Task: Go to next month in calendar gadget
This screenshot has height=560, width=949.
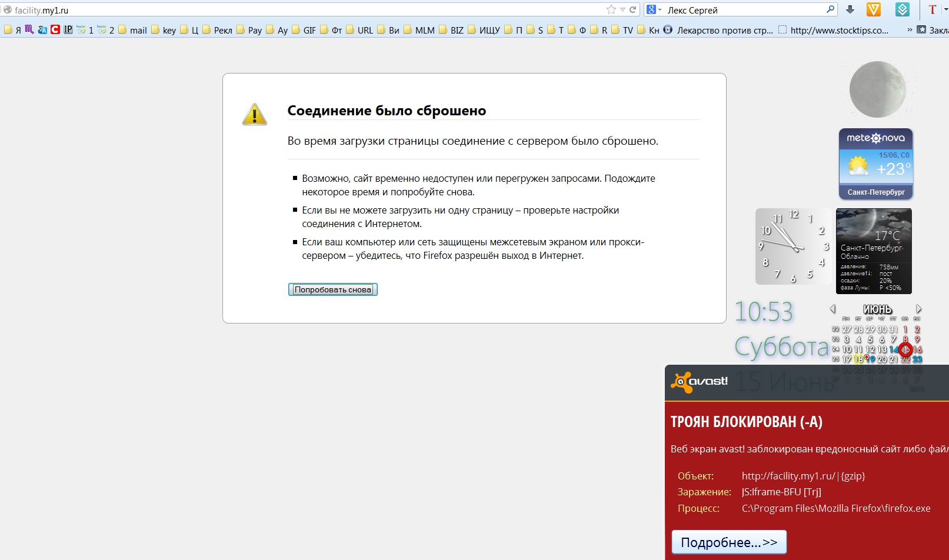Action: click(x=918, y=309)
